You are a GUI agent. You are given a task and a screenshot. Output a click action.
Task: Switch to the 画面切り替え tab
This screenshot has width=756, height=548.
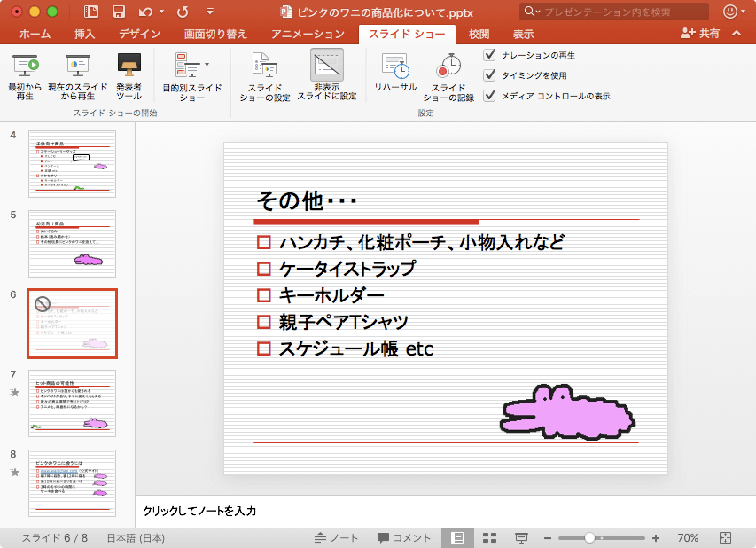tap(215, 34)
